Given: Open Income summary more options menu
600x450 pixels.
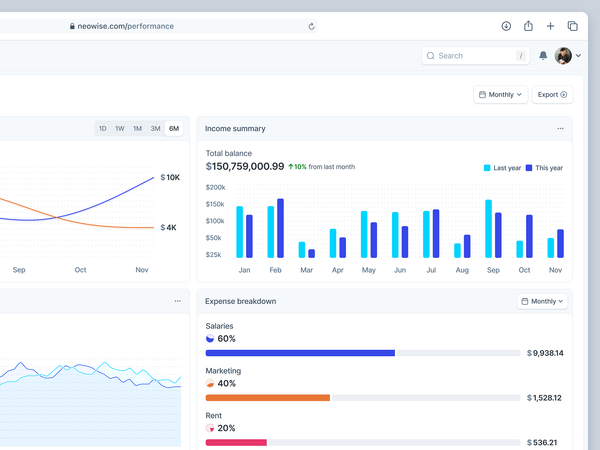Looking at the screenshot, I should click(x=560, y=129).
